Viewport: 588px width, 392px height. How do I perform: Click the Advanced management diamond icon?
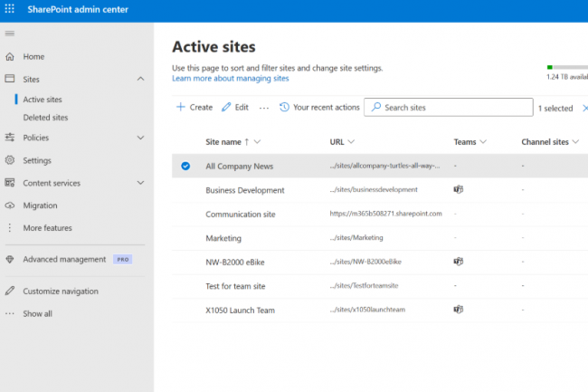point(10,259)
